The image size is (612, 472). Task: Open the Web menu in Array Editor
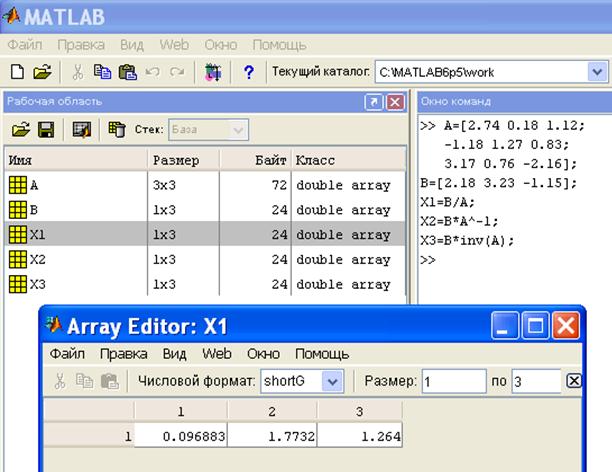(x=217, y=354)
